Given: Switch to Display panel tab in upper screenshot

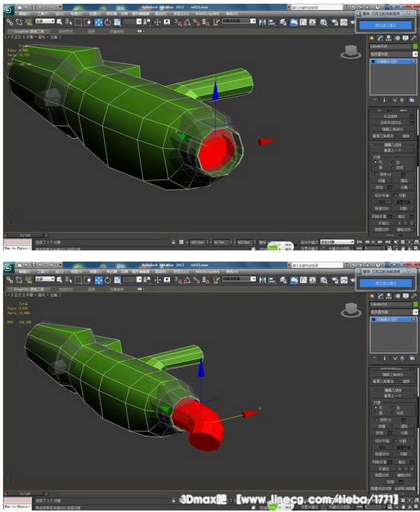Looking at the screenshot, I should pyautogui.click(x=406, y=38).
